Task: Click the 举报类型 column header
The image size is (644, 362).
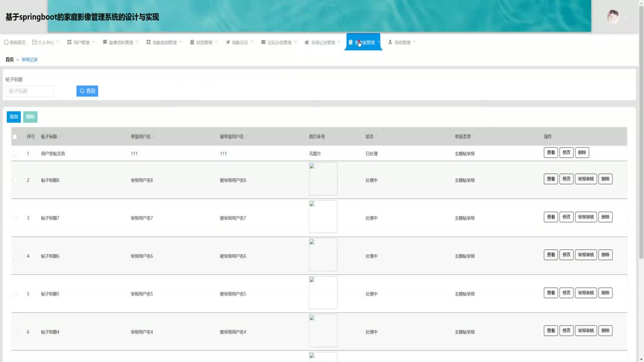Action: pos(463,137)
